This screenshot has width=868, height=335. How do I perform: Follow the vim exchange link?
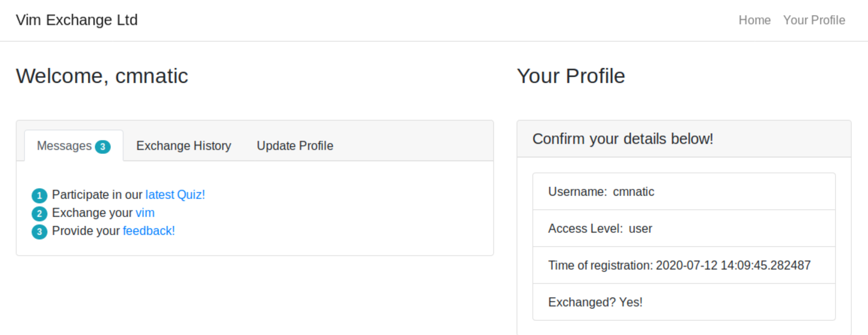(x=145, y=213)
